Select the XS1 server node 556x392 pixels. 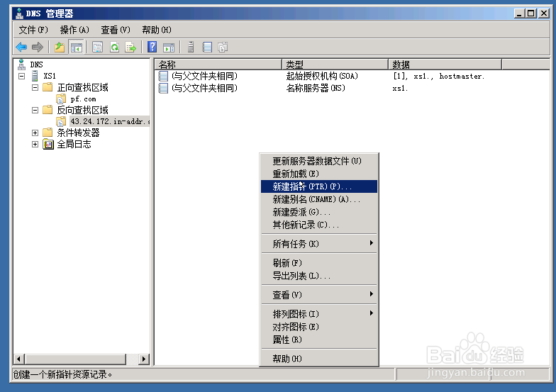pyautogui.click(x=50, y=76)
